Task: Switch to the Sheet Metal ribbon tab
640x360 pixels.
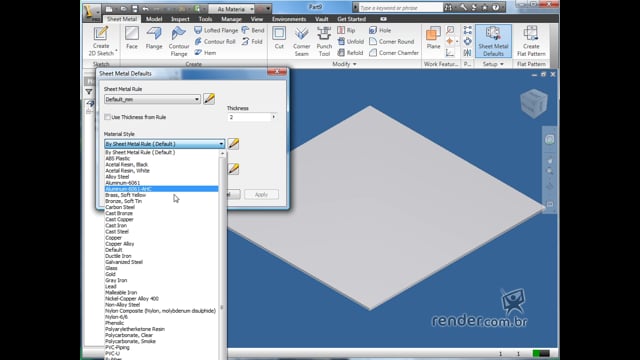Action: pos(122,19)
